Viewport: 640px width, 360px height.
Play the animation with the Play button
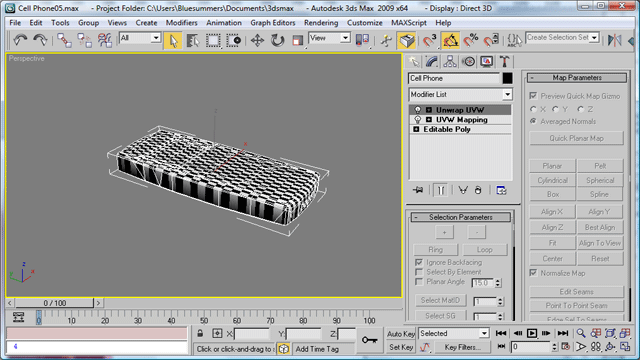(x=531, y=333)
